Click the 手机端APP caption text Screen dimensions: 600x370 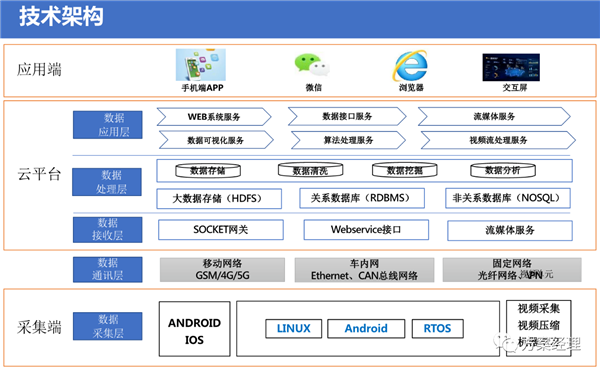pyautogui.click(x=202, y=88)
